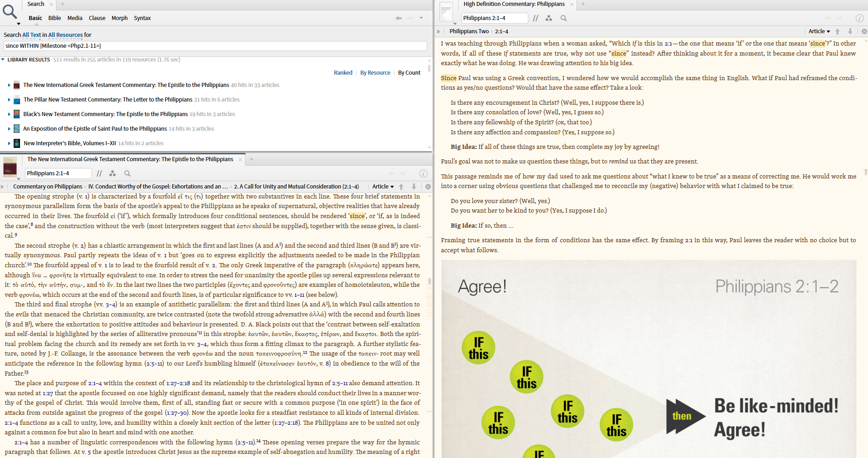Viewport: 868px width, 458px height.
Task: Open Search history dropdown arrow
Action: click(x=421, y=18)
